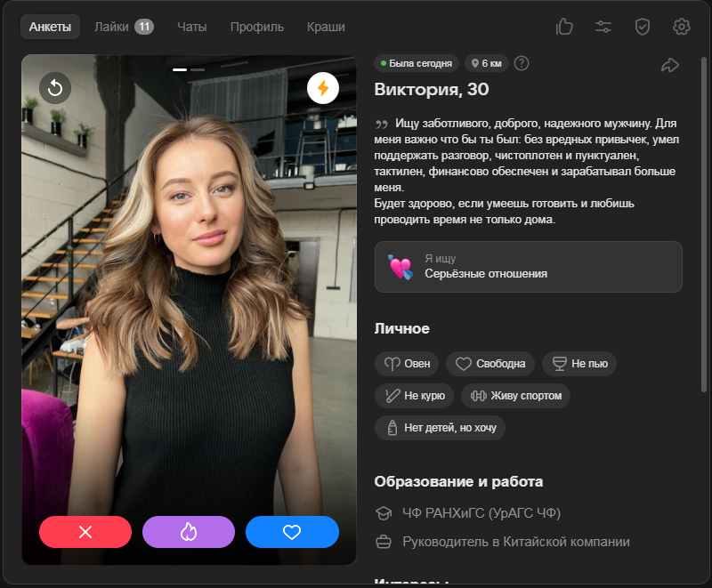Screen dimensions: 712x588
Task: Select second photo indicator dash
Action: point(198,70)
